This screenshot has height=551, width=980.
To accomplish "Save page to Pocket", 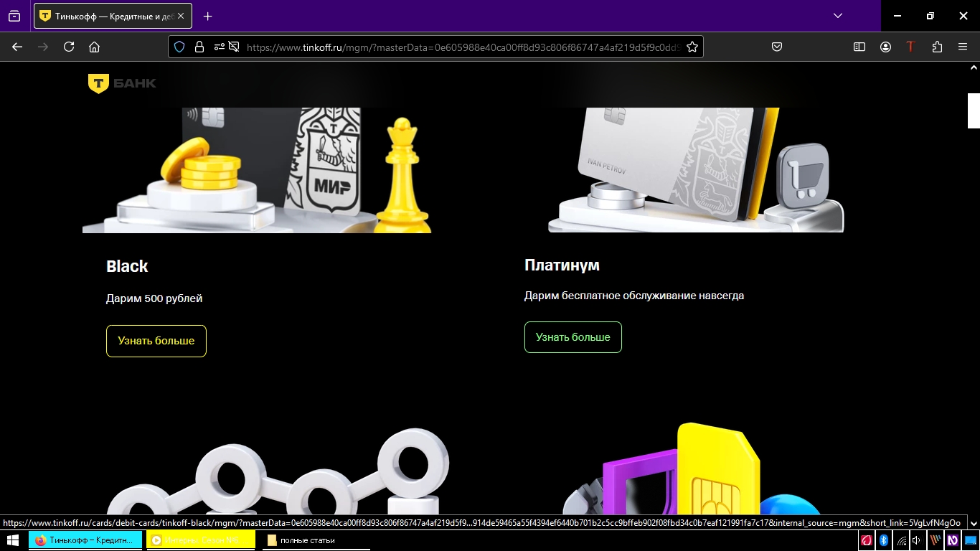I will pos(776,47).
